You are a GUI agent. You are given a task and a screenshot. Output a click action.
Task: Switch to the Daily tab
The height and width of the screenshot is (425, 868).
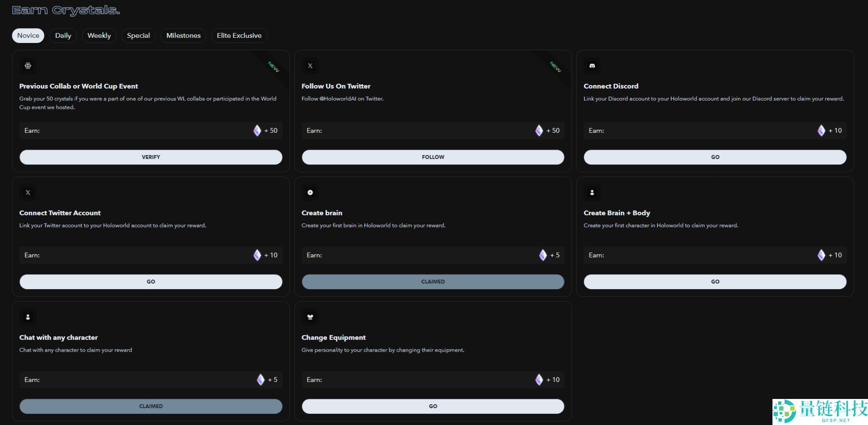point(63,36)
